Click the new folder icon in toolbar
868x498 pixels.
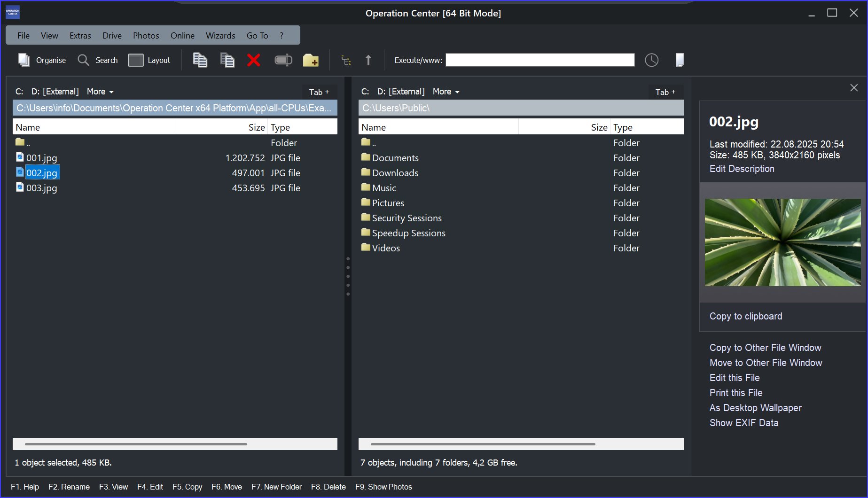tap(311, 60)
